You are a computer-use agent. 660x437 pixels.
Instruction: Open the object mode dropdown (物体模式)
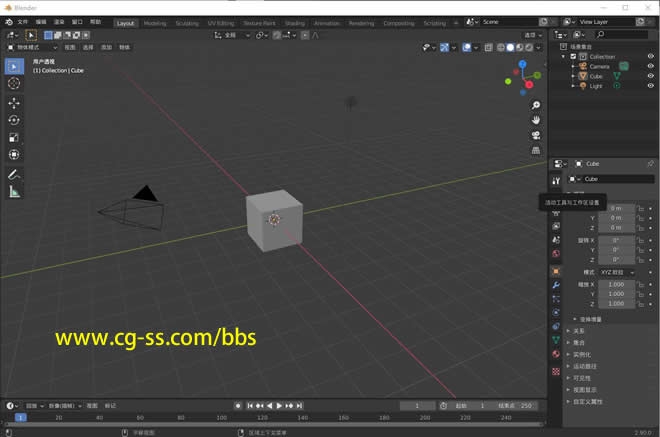click(x=32, y=47)
